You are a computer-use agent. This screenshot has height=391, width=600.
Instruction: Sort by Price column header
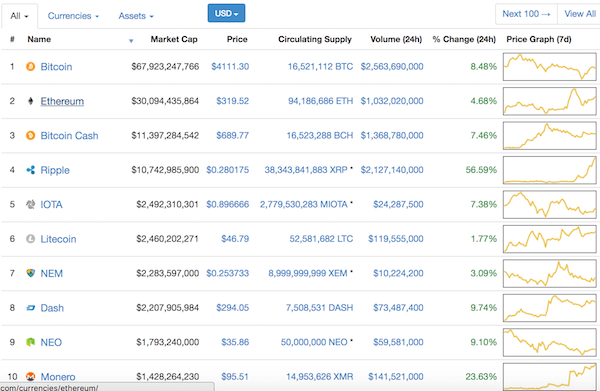click(237, 39)
